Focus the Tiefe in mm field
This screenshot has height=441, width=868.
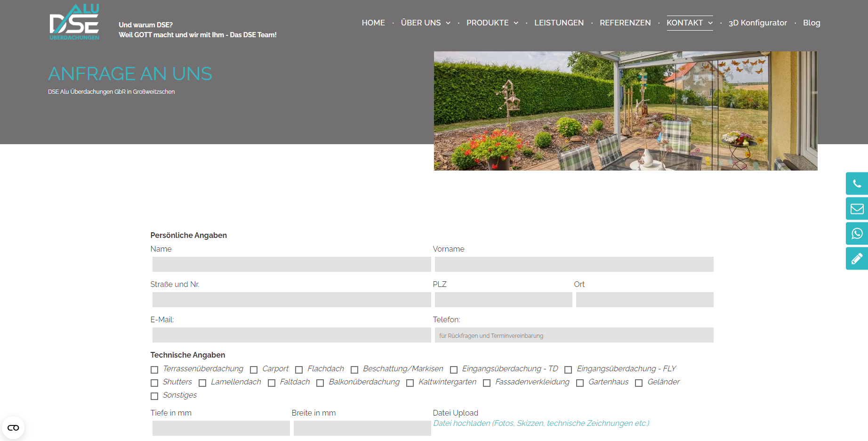point(221,428)
